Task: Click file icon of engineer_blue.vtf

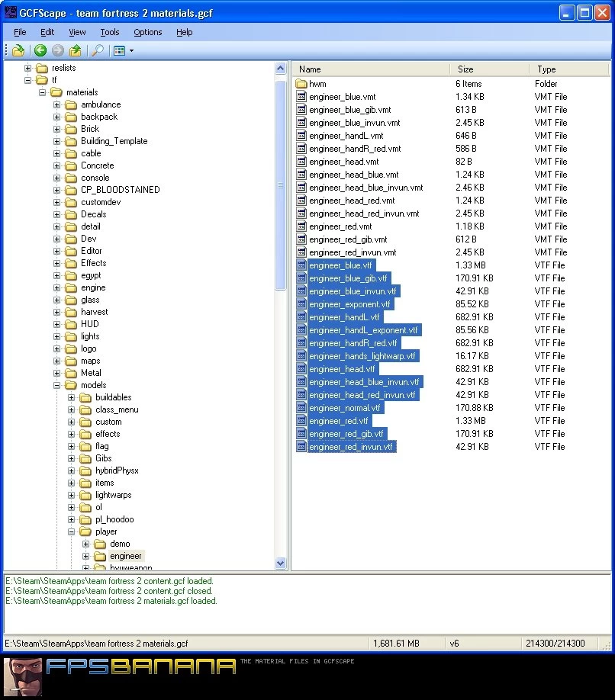Action: click(x=301, y=265)
